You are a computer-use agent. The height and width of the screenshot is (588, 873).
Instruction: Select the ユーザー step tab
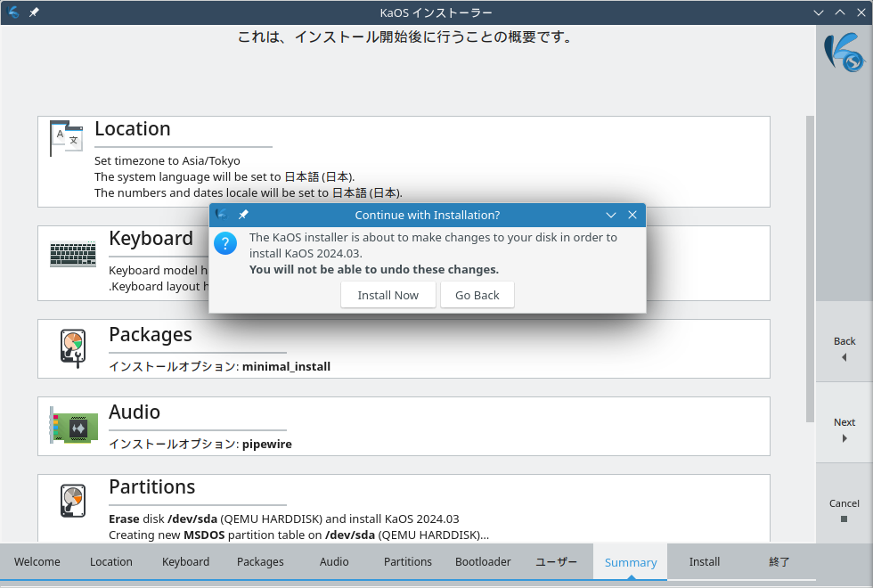coord(556,562)
